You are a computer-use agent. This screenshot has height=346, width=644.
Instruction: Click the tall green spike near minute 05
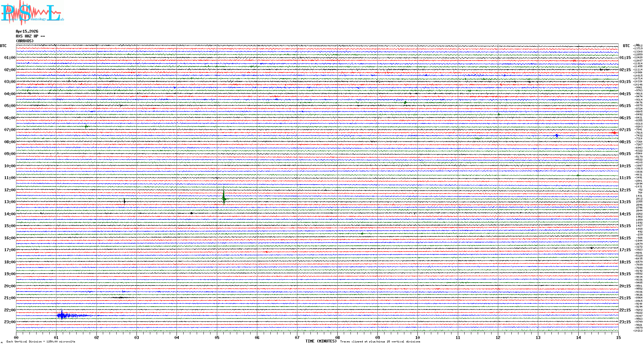pos(224,198)
